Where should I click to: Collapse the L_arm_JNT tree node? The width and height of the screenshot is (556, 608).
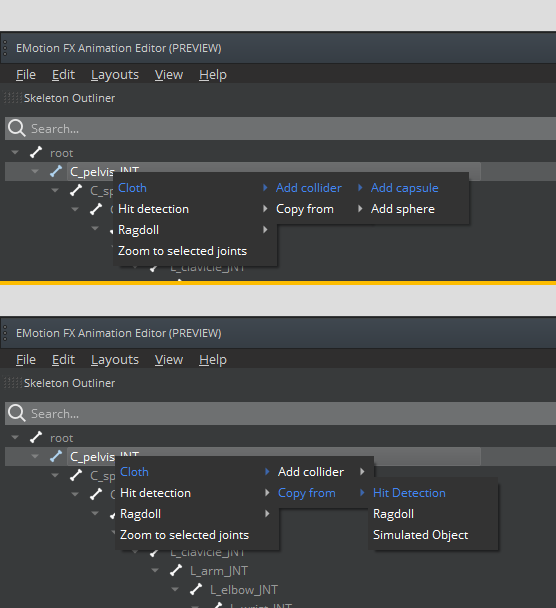[155, 570]
